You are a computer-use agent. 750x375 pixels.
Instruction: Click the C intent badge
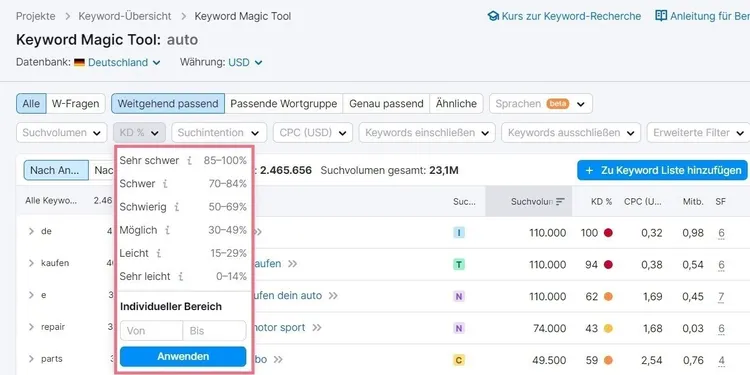pos(459,360)
